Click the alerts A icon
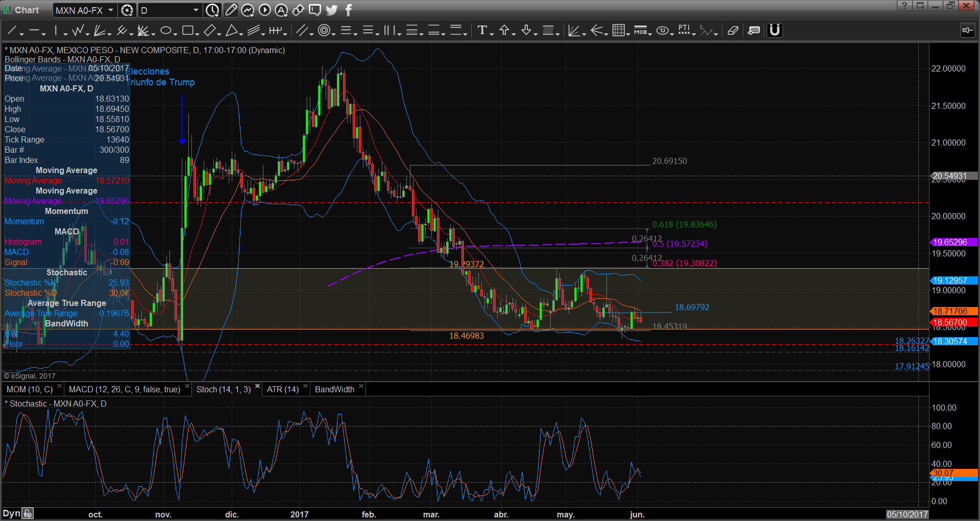Screen dimensions: 980x521 tap(281, 10)
